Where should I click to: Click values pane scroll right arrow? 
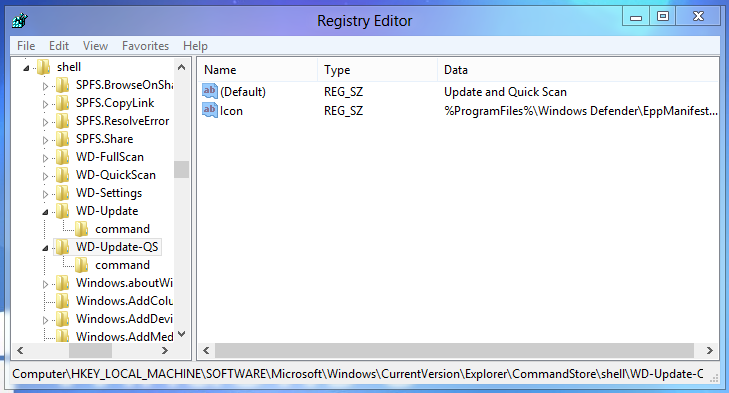pos(709,351)
